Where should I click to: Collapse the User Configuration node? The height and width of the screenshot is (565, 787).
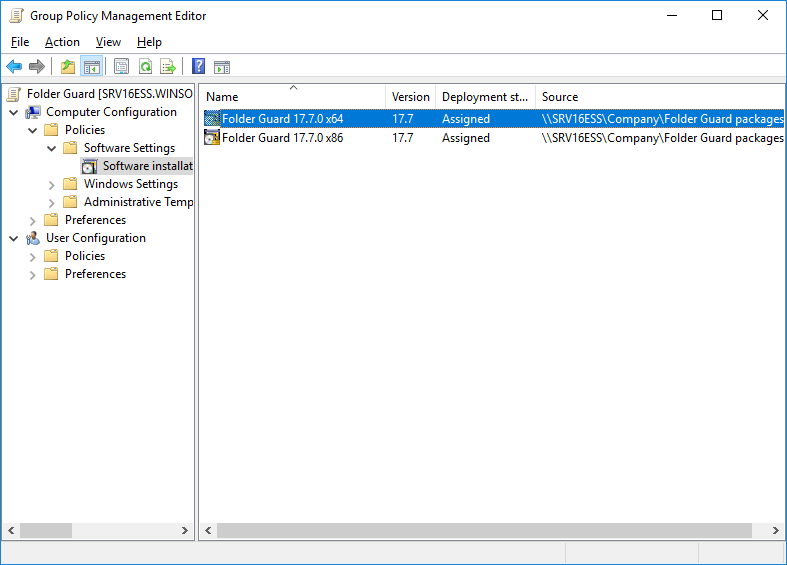14,238
